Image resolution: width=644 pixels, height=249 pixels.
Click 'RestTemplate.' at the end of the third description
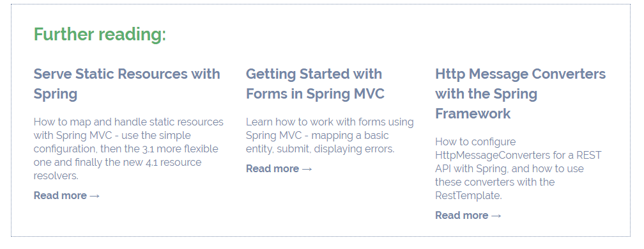pyautogui.click(x=469, y=195)
